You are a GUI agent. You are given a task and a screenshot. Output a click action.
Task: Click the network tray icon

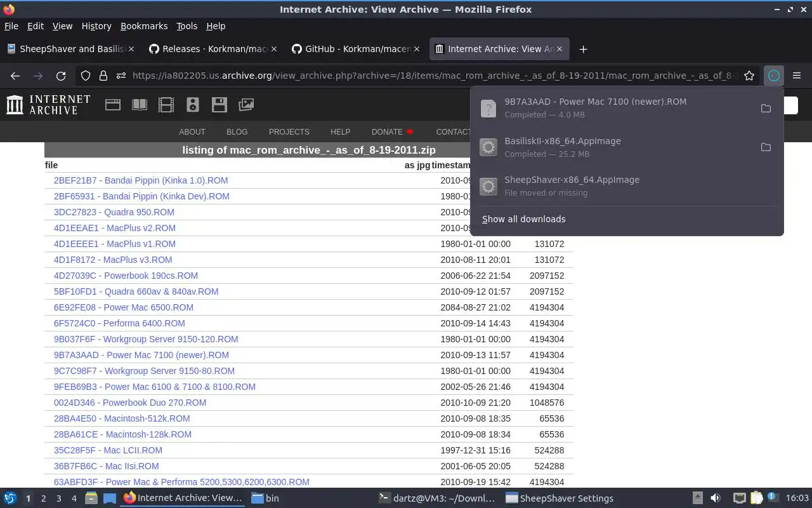(x=739, y=498)
